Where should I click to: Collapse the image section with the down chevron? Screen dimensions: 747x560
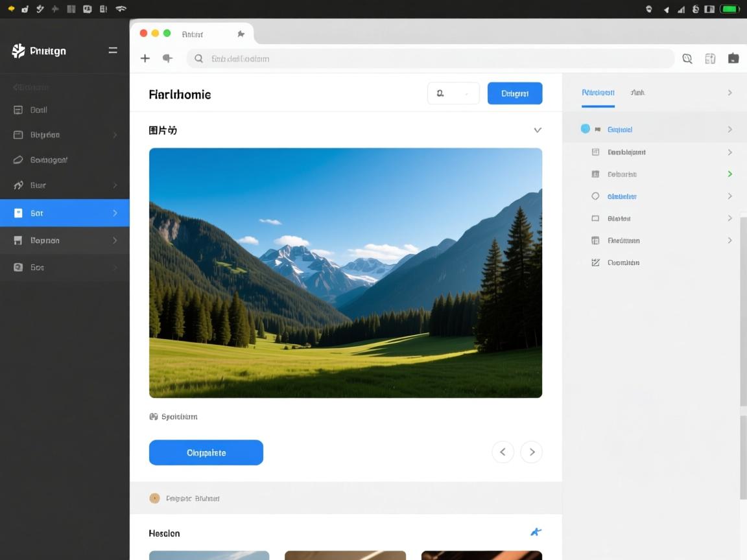click(537, 130)
